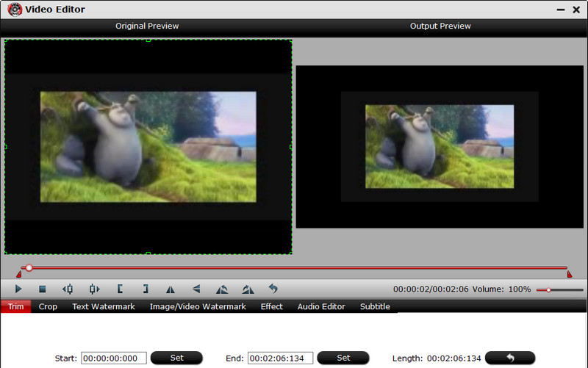Switch to the Crop tab
The image size is (588, 368).
click(x=48, y=306)
